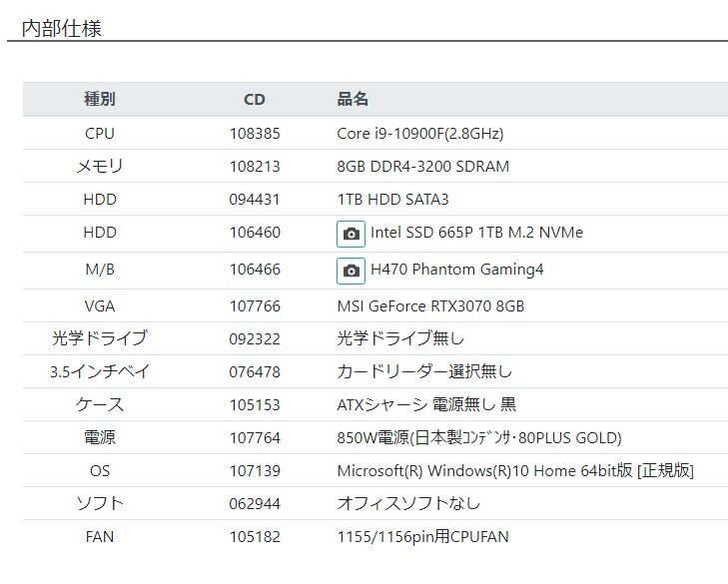Click the メモリ row label
The width and height of the screenshot is (728, 584).
coord(99,166)
